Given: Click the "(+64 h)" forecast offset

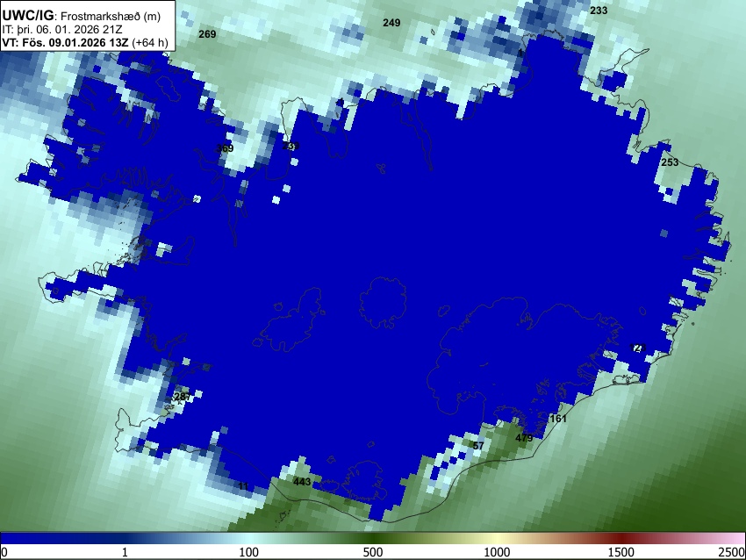Looking at the screenshot, I should [x=150, y=42].
